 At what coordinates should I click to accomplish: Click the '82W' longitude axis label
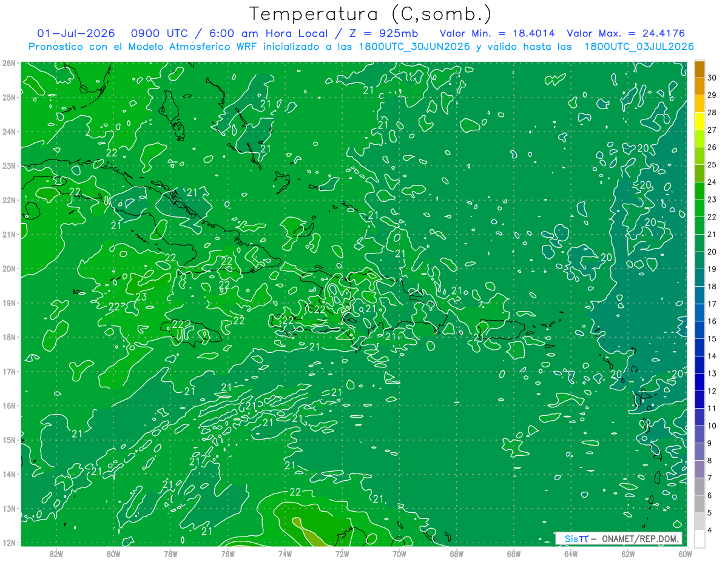[x=56, y=554]
